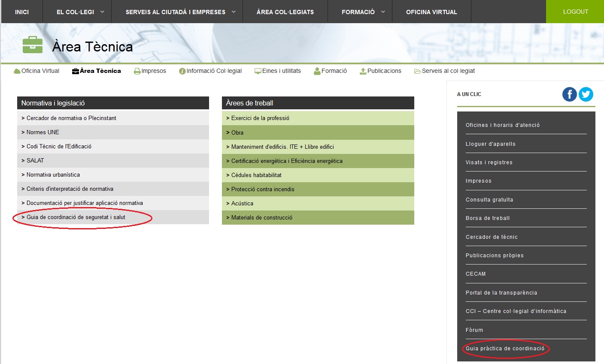Expand the FORMACIÓ dropdown arrow in top menu
604x364 pixels.
383,12
